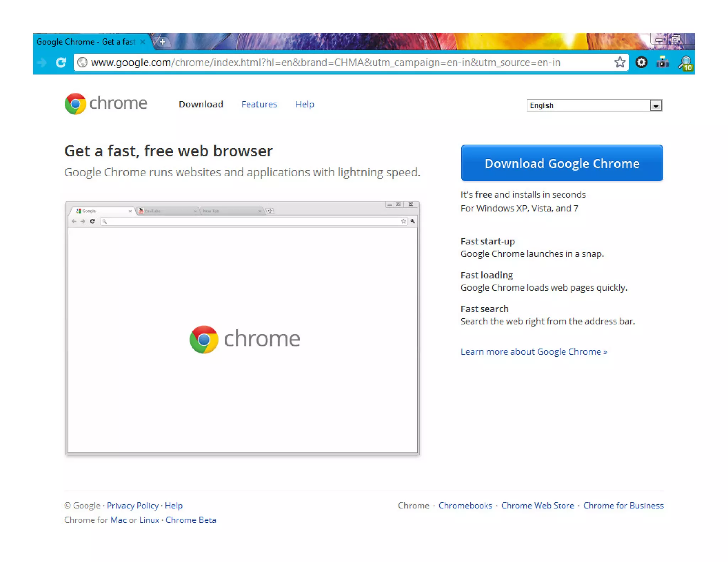Click the Fast loading heading text
This screenshot has width=728, height=562.
pyautogui.click(x=487, y=275)
